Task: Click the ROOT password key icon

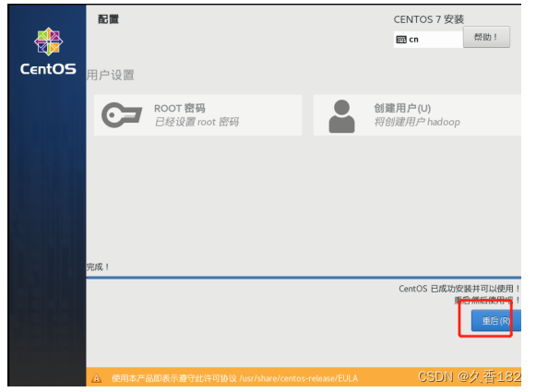Action: click(122, 115)
